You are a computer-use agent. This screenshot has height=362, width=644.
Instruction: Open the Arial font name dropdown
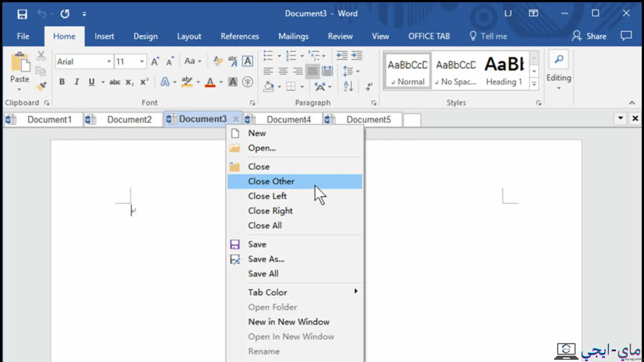[x=109, y=61]
